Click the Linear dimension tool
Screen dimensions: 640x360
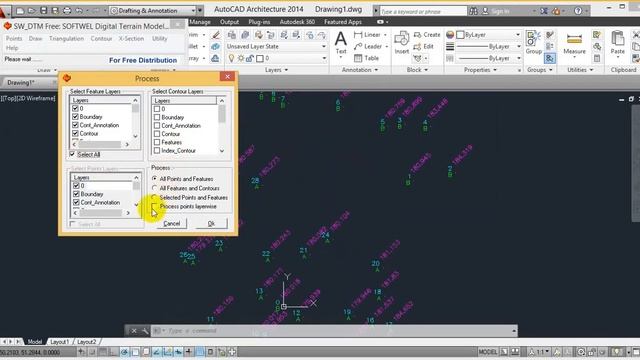point(368,35)
